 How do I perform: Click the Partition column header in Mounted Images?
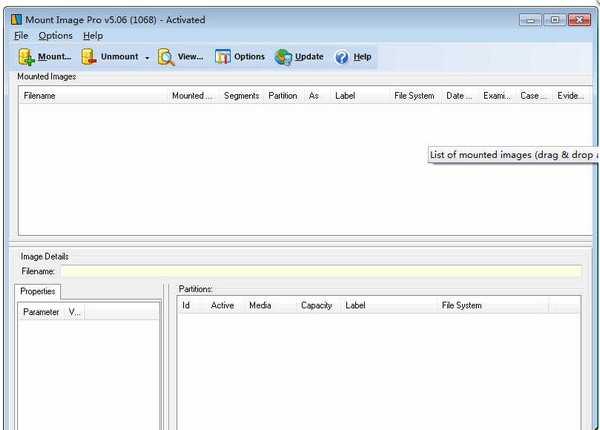284,96
